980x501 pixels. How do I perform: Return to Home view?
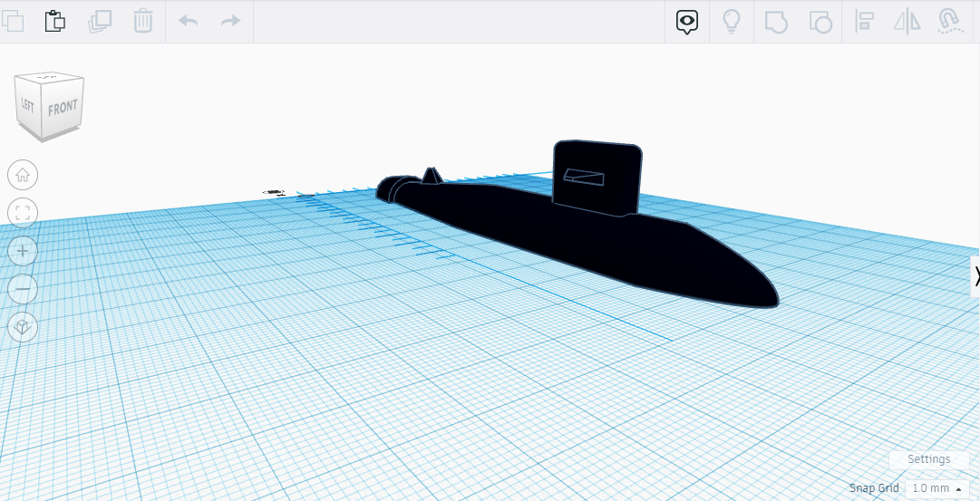[23, 175]
